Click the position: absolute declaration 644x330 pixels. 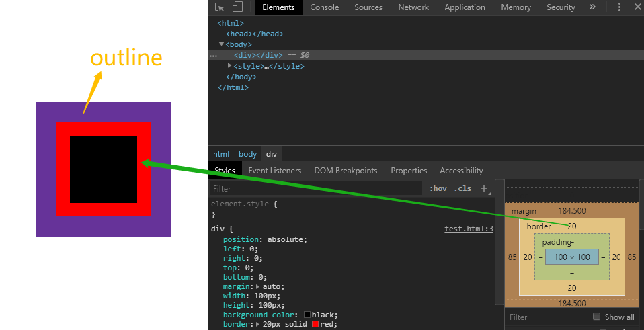point(265,239)
